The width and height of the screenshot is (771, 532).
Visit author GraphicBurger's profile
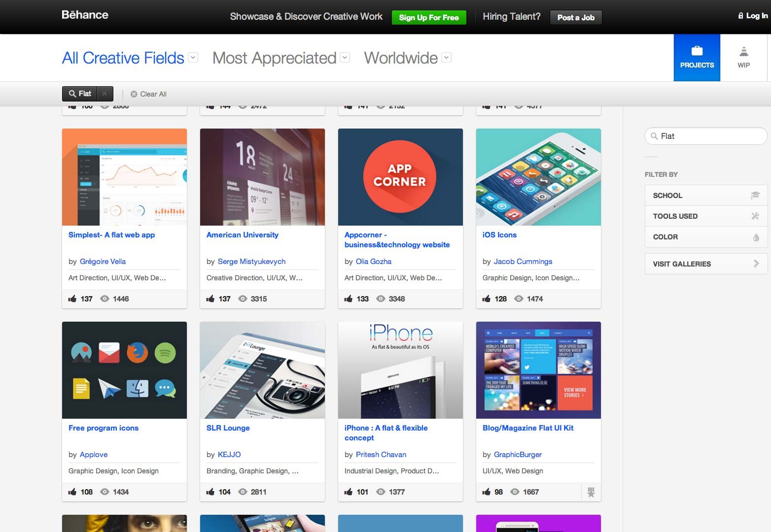(x=518, y=455)
